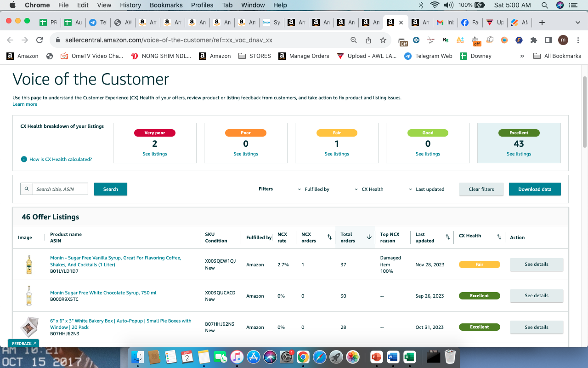Sort the table by NCX orders

click(329, 237)
